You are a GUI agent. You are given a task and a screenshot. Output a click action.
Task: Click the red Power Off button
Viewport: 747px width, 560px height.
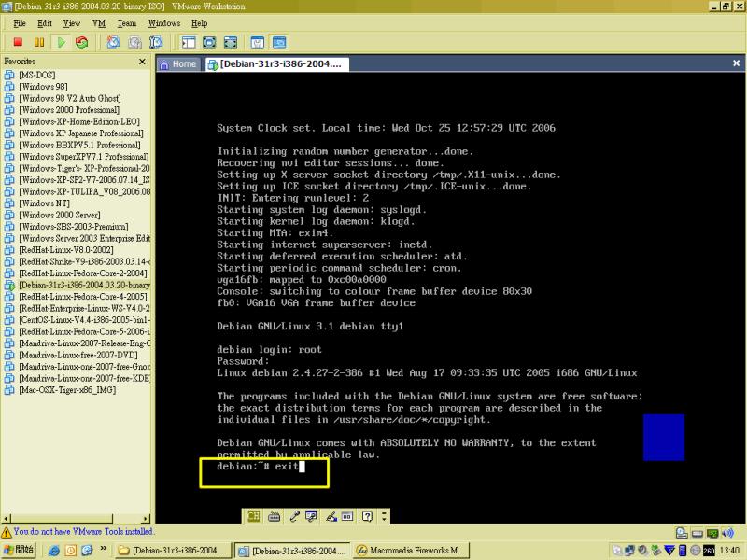pyautogui.click(x=18, y=42)
